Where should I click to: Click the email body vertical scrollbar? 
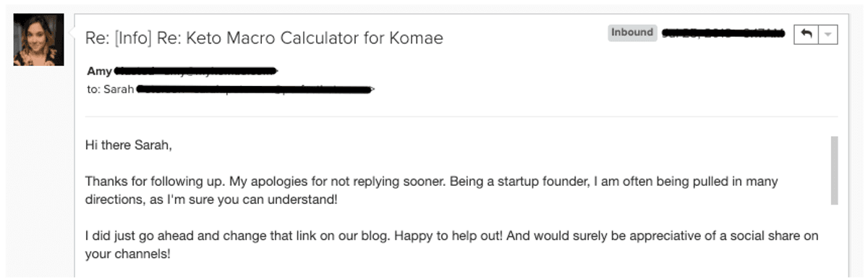834,170
